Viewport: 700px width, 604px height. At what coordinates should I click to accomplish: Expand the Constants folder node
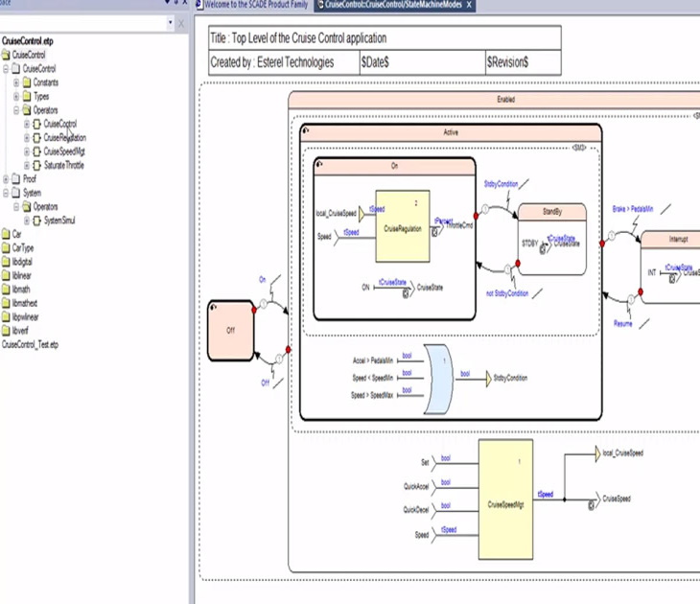[16, 82]
